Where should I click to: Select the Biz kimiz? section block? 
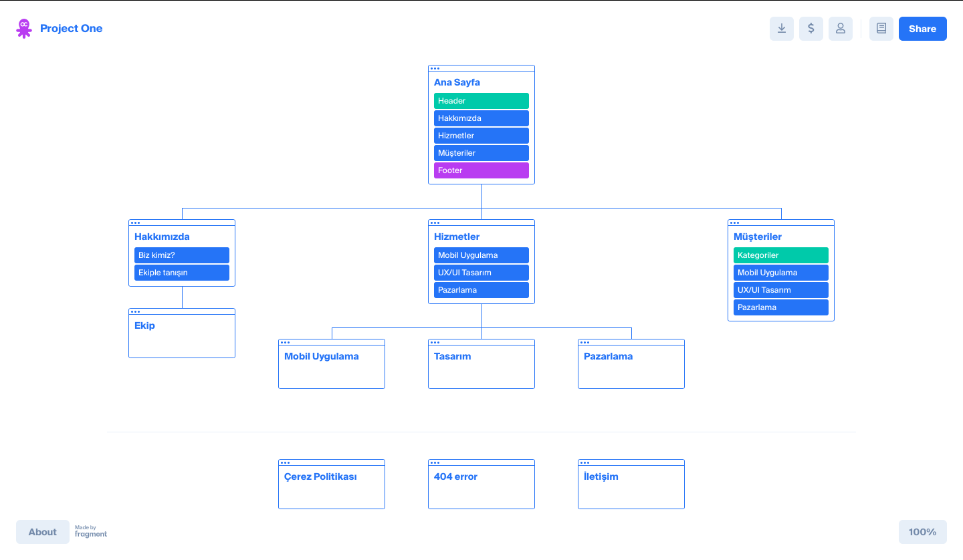[182, 255]
